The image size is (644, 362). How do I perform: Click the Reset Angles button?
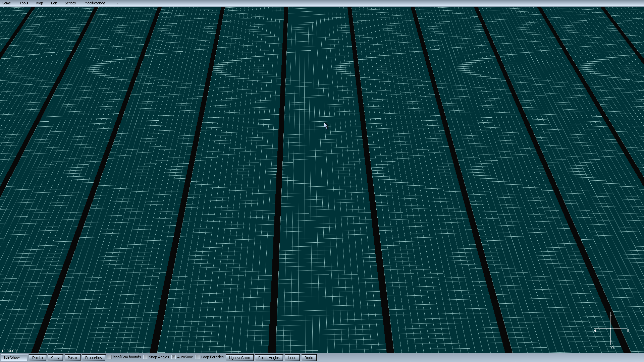point(269,358)
